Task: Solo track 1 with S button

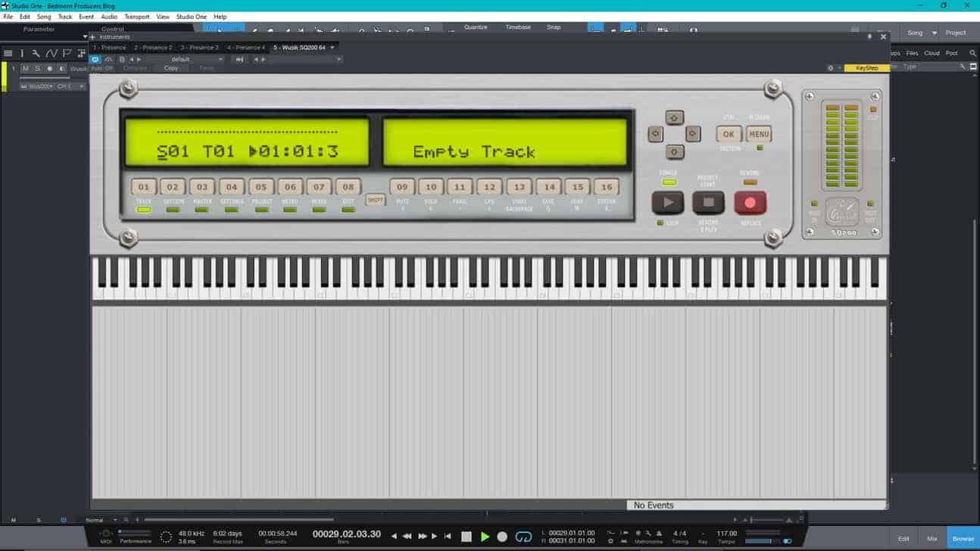Action: click(37, 68)
